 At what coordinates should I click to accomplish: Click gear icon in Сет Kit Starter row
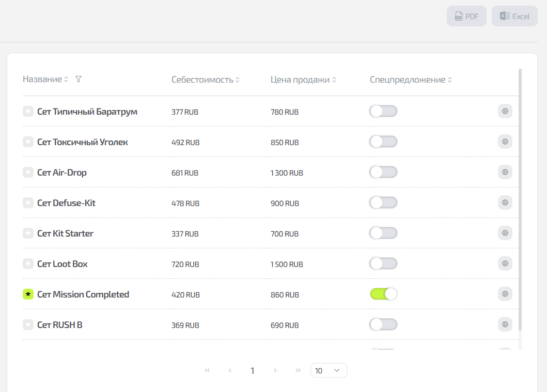coord(505,233)
